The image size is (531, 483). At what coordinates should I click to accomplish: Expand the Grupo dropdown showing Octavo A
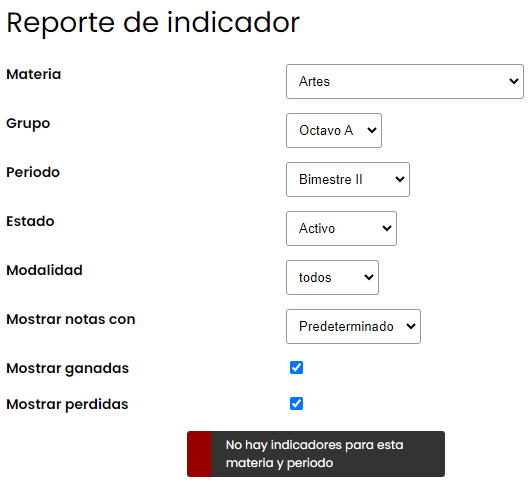pos(334,130)
